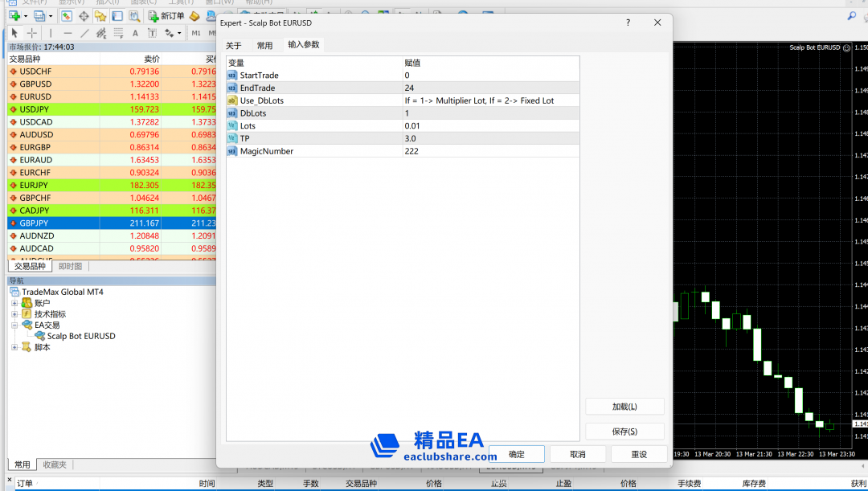
Task: Select the draw horizontal line tool
Action: [68, 33]
